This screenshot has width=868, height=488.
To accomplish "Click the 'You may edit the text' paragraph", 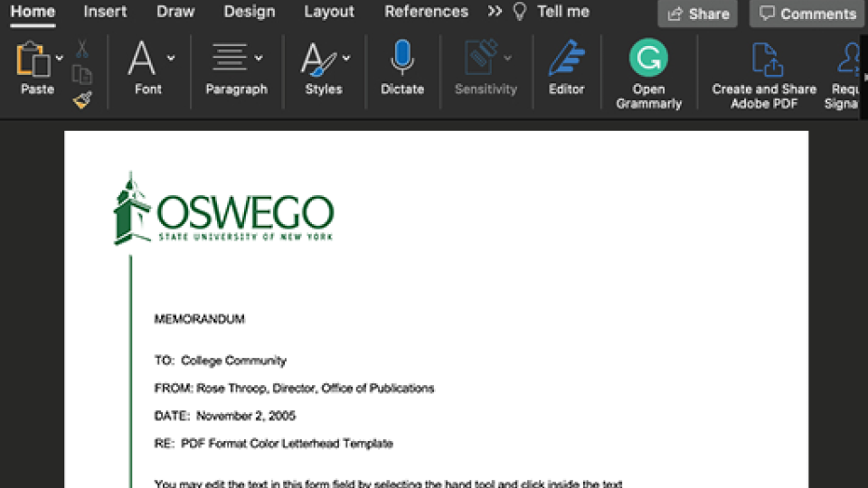I will (x=388, y=483).
